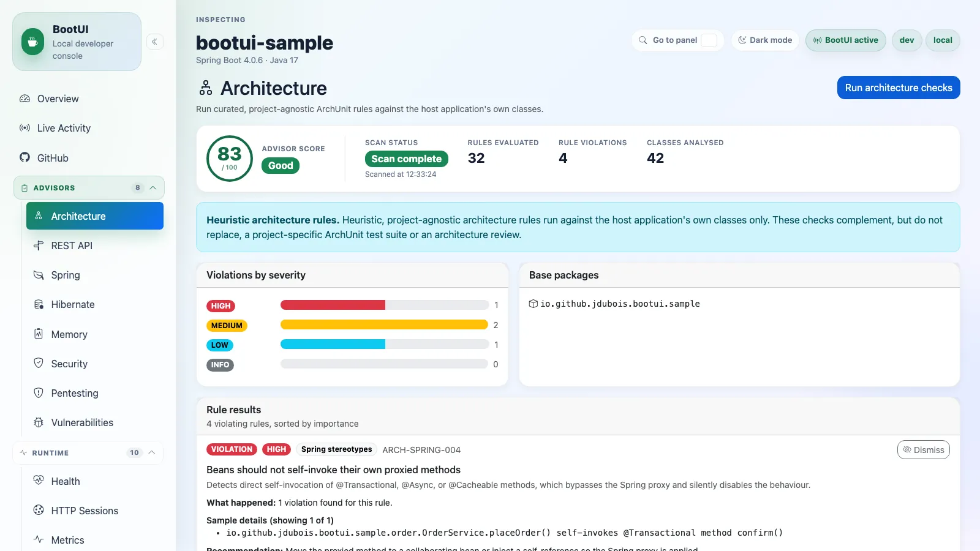Click the VIOLATION tag on the rule
The width and height of the screenshot is (980, 551).
[x=232, y=449]
